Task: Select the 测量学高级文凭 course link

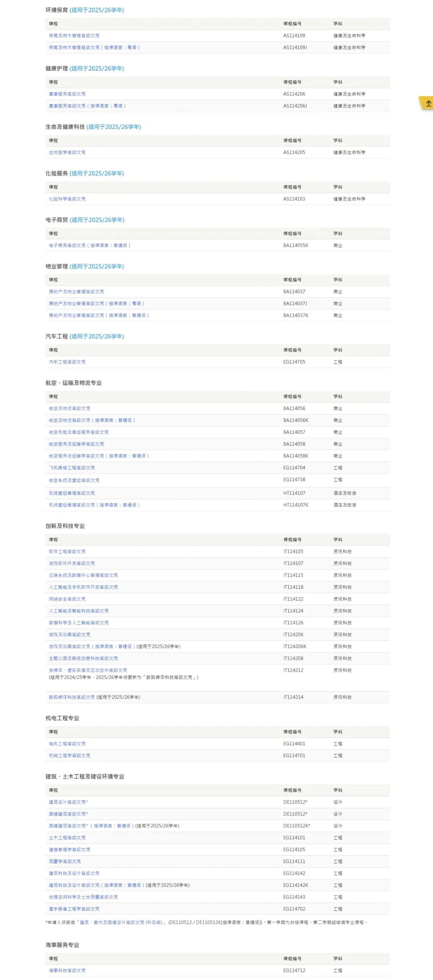Action: pos(65,862)
